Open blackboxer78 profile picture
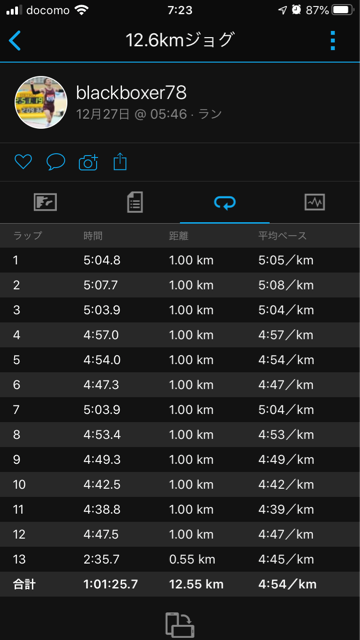Screen dimensions: 360x640 [x=41, y=102]
